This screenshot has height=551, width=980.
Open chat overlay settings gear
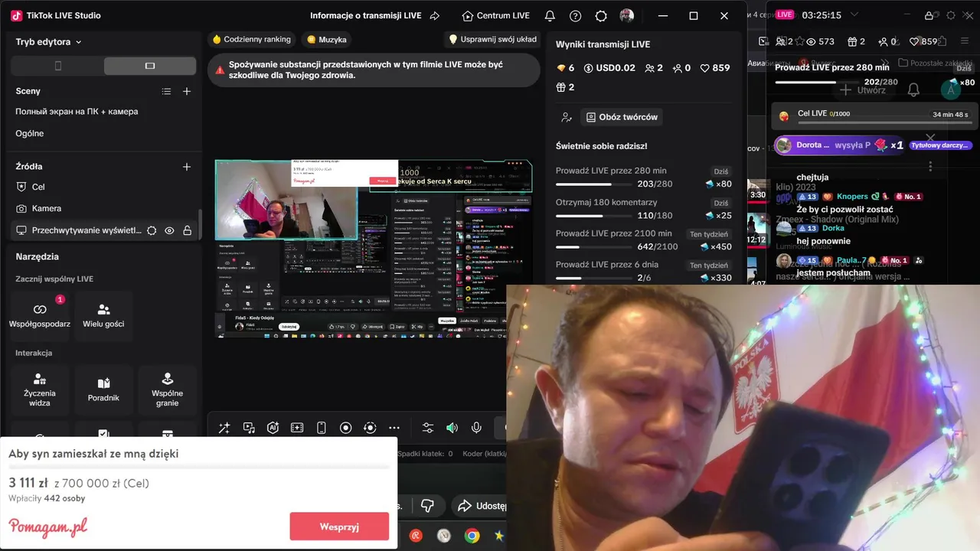tap(951, 15)
